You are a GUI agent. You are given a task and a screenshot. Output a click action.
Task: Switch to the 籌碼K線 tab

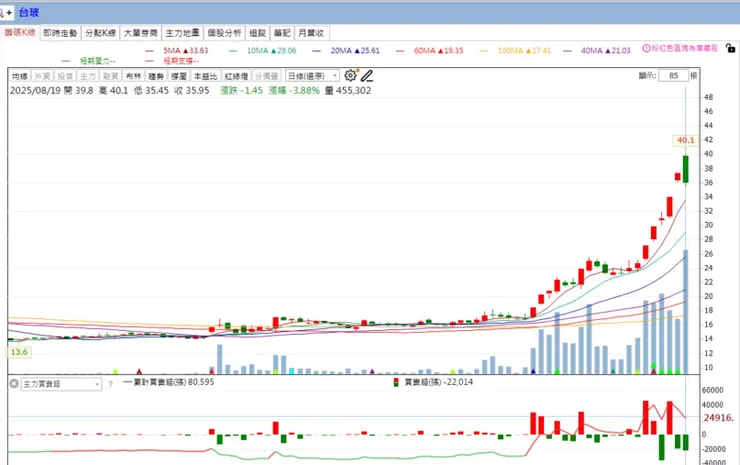[x=20, y=33]
